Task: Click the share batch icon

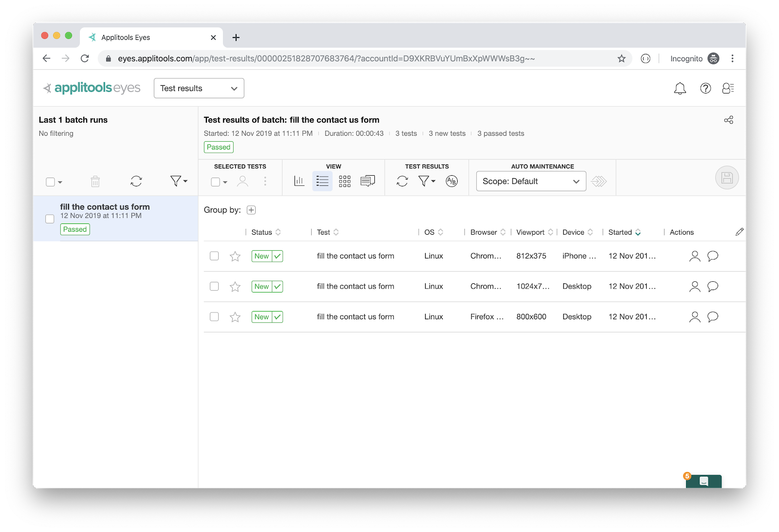Action: pyautogui.click(x=728, y=120)
